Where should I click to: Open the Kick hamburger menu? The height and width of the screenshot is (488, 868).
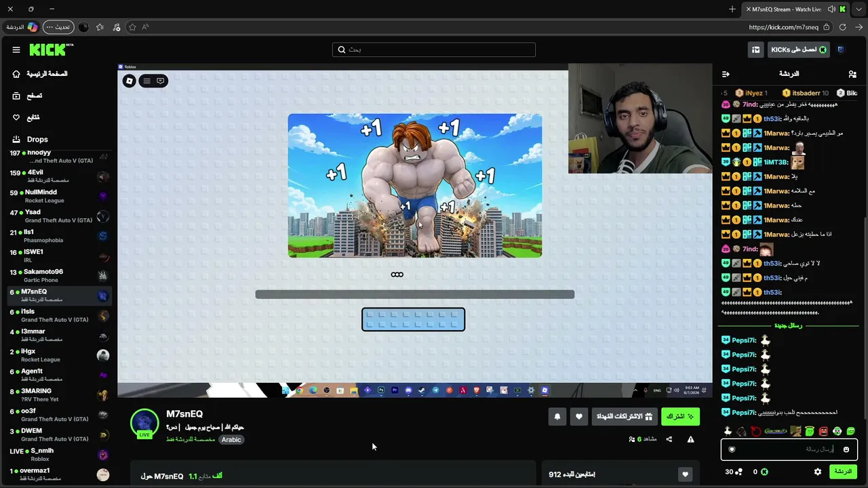[x=16, y=49]
